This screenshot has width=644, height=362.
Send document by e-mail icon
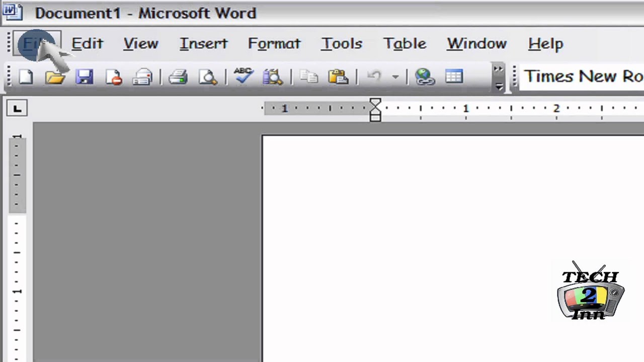coord(143,77)
